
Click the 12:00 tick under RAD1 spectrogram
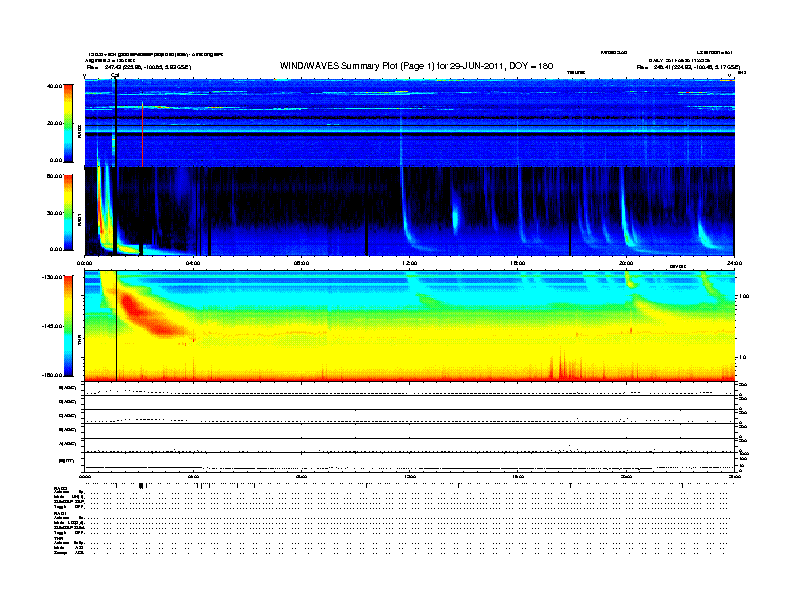pyautogui.click(x=409, y=263)
